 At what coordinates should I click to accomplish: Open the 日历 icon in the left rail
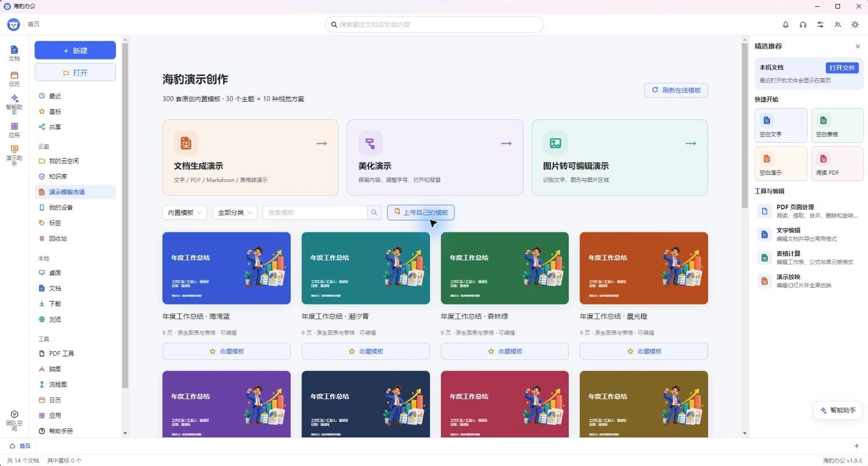[14, 79]
